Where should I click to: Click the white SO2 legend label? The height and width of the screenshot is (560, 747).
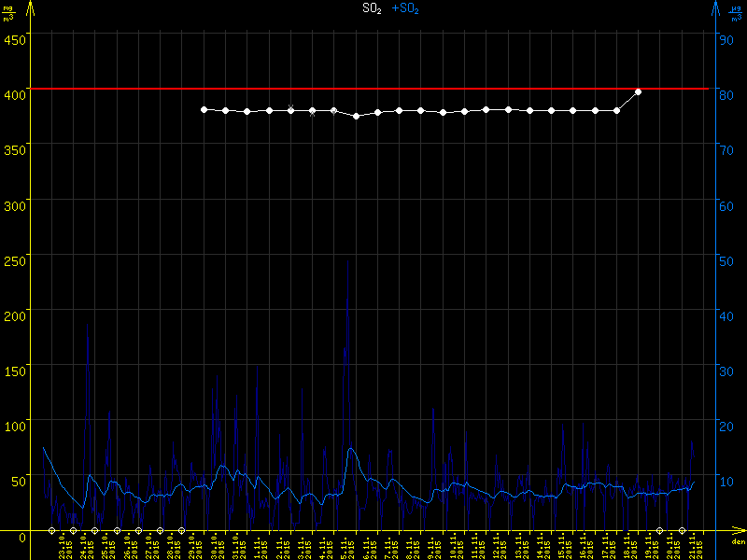372,8
